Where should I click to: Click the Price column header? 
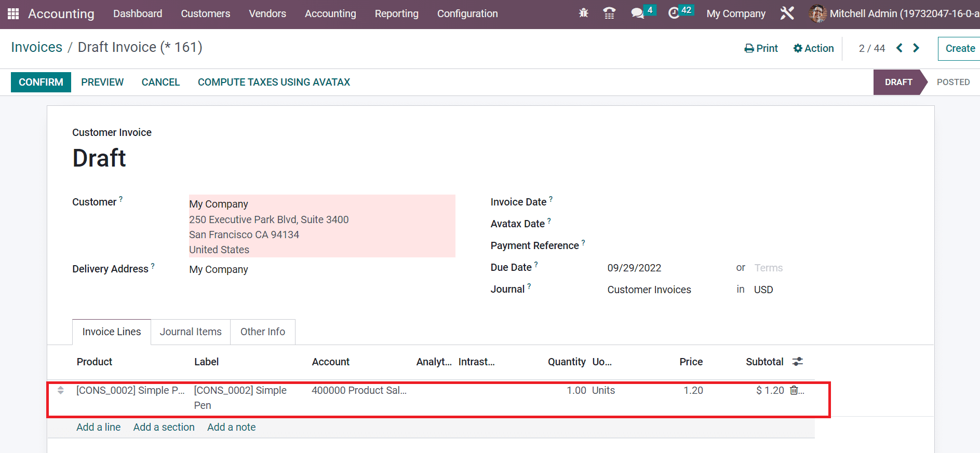(x=691, y=362)
